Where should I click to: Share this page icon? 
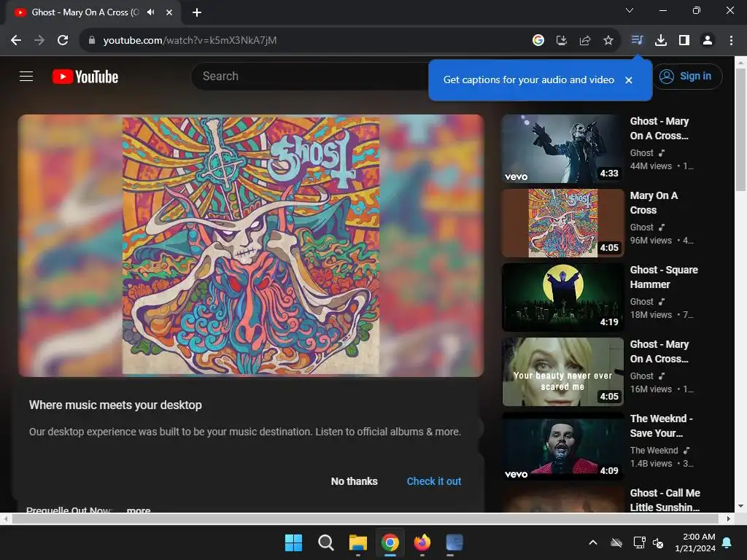pyautogui.click(x=584, y=41)
